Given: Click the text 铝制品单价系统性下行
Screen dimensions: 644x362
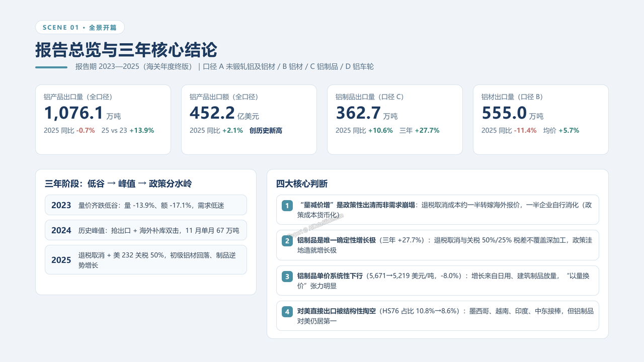Looking at the screenshot, I should click(330, 276).
